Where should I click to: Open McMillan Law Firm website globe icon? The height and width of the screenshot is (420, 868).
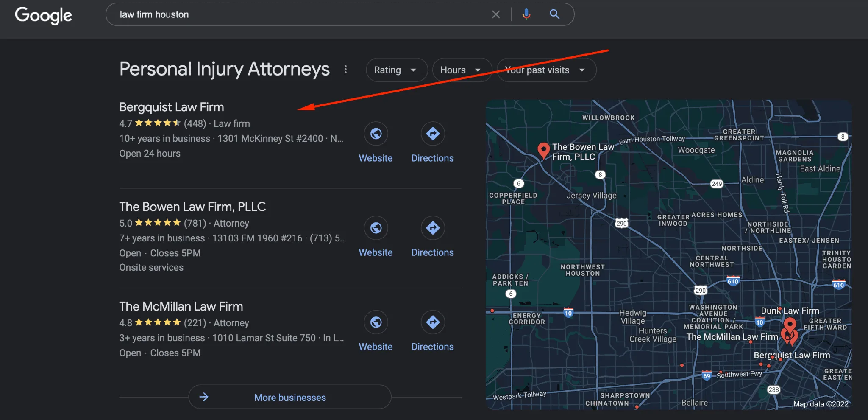pyautogui.click(x=376, y=322)
